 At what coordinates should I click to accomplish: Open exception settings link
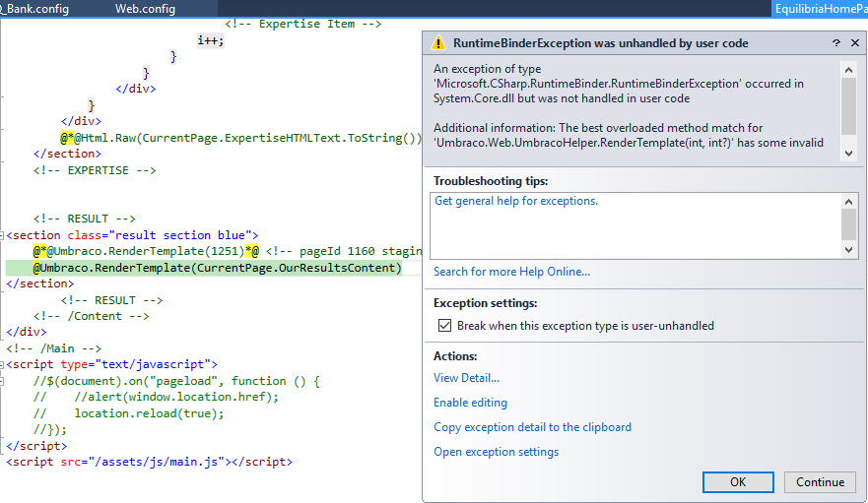click(496, 452)
